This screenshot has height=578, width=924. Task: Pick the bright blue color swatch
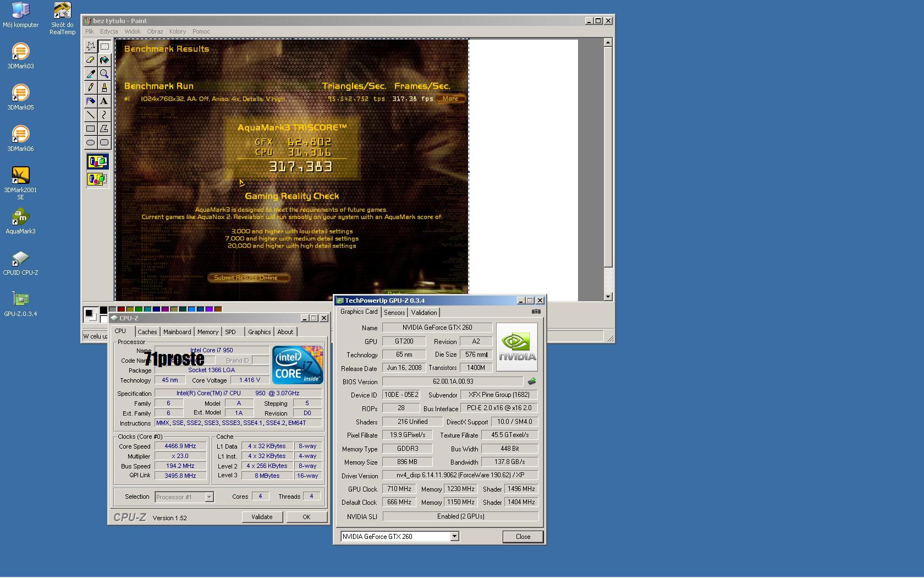click(191, 309)
